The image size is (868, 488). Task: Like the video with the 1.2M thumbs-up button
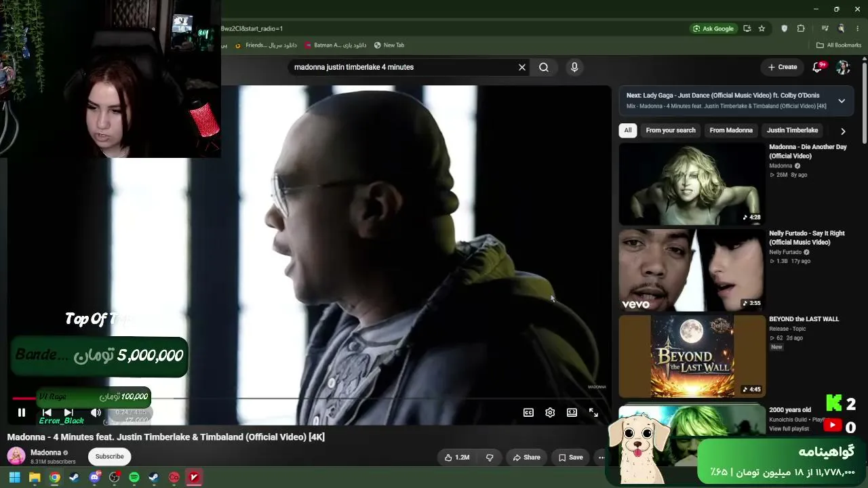tap(457, 457)
